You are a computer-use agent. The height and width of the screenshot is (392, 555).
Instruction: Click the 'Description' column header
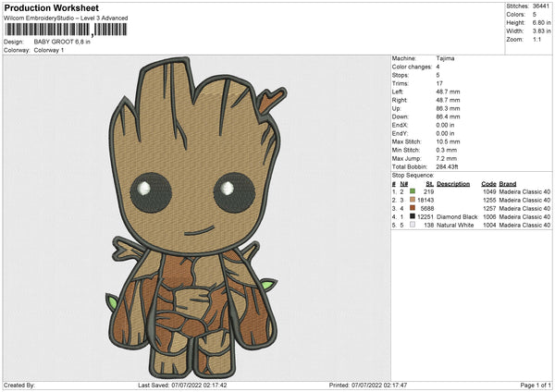pos(453,184)
